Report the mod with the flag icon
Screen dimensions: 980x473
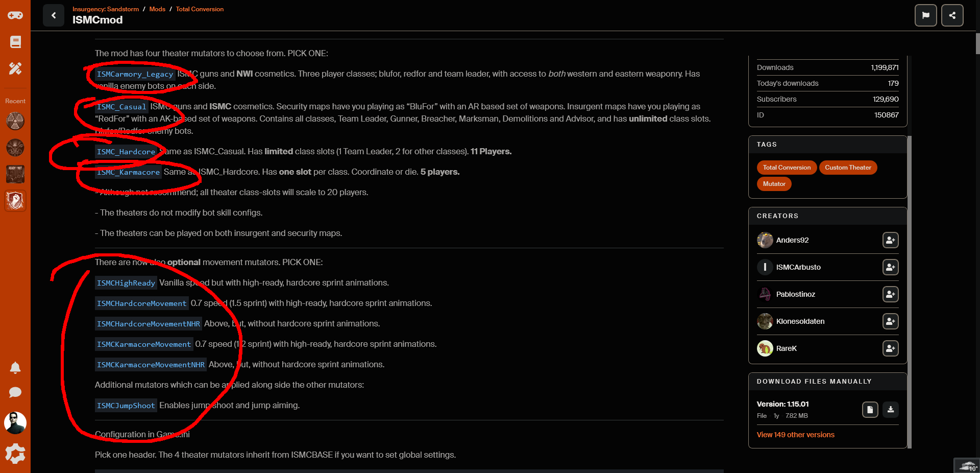(x=925, y=15)
